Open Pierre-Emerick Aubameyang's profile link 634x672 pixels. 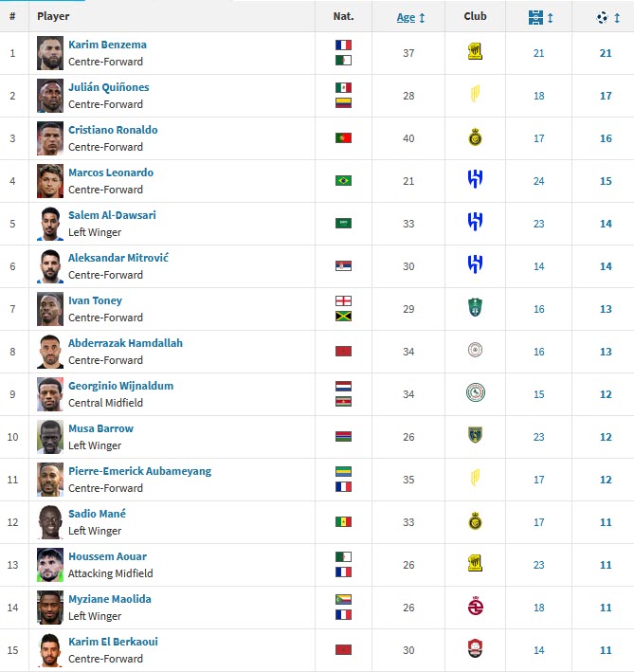(139, 471)
